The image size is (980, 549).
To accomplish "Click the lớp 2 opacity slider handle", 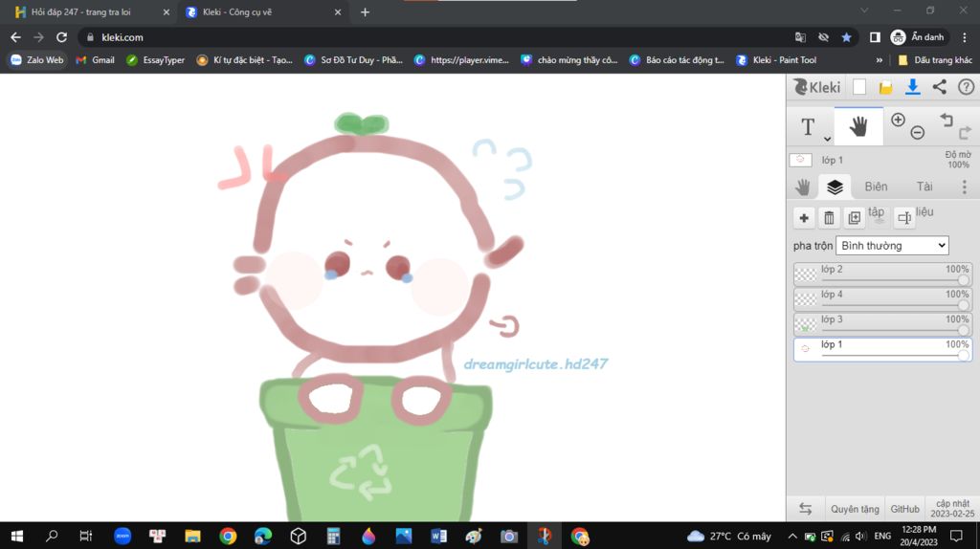I will click(x=963, y=281).
